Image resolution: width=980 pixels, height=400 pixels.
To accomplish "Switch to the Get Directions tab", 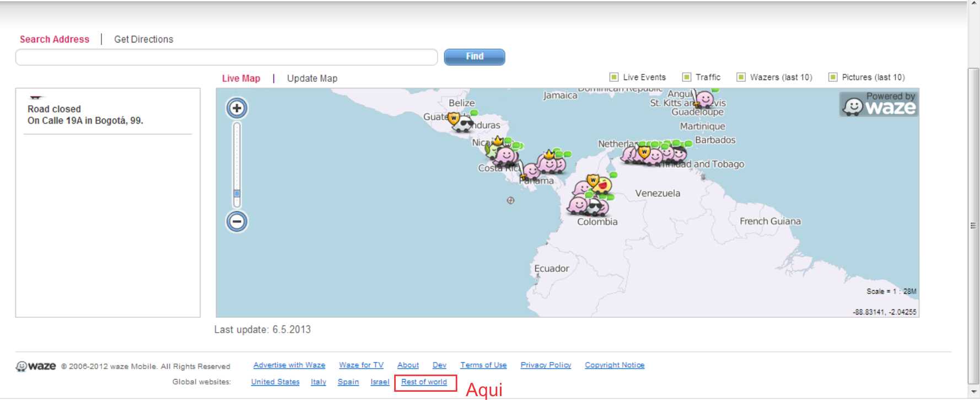I will (x=143, y=39).
